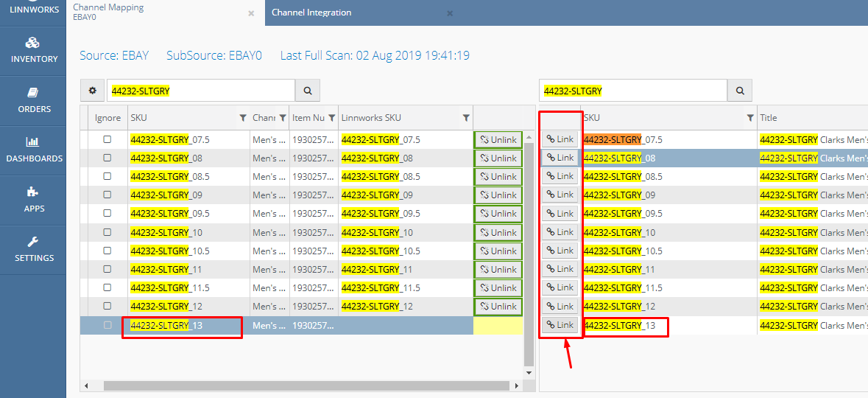
Task: Tick Ignore checkbox for 44232-SLTGRY_12
Action: (107, 306)
